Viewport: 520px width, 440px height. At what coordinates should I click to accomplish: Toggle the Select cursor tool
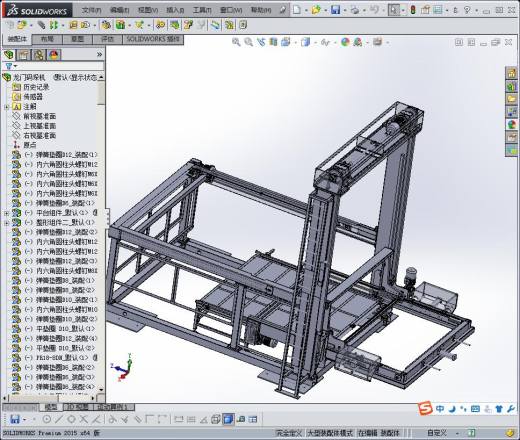(394, 10)
